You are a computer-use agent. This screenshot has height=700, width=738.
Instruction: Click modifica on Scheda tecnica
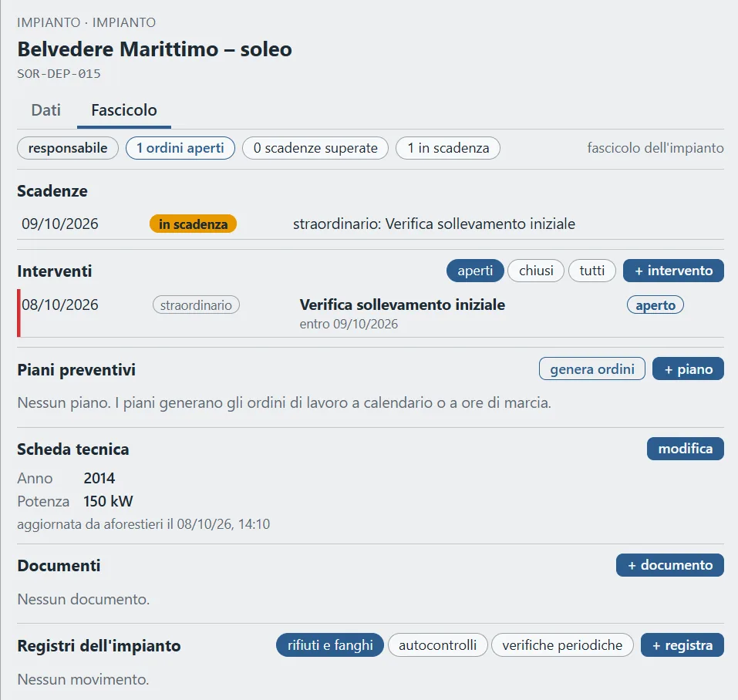(686, 449)
